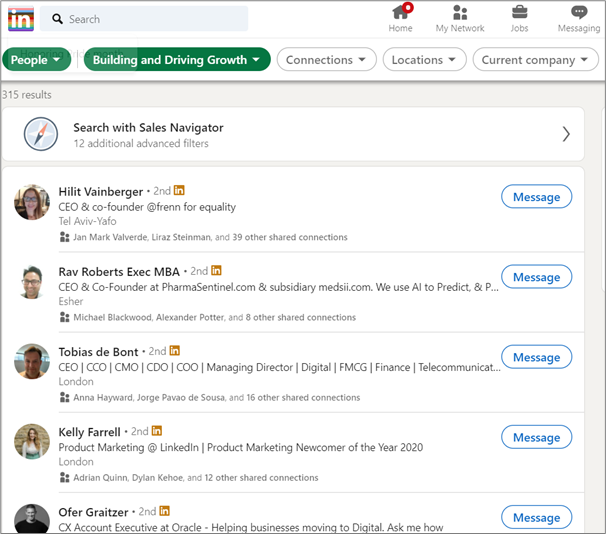Message Ofer Graitzer
Screen dimensions: 606x534
[536, 517]
